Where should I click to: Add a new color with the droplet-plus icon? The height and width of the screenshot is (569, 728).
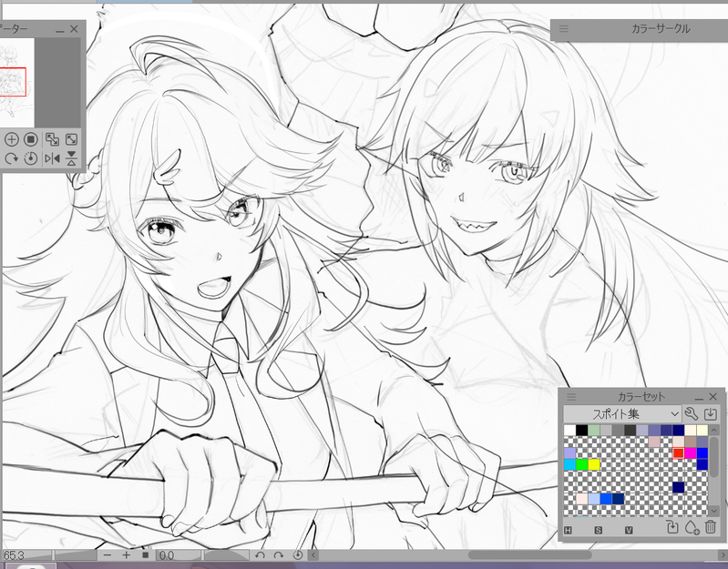tap(692, 527)
